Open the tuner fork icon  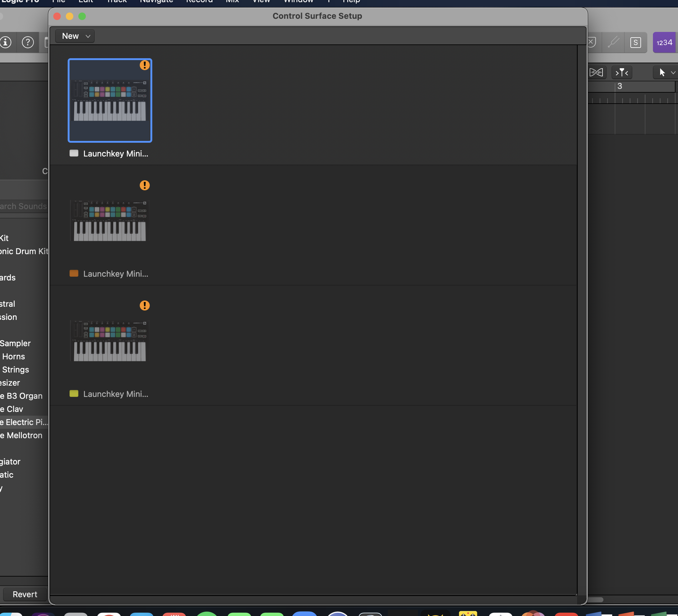coord(613,42)
